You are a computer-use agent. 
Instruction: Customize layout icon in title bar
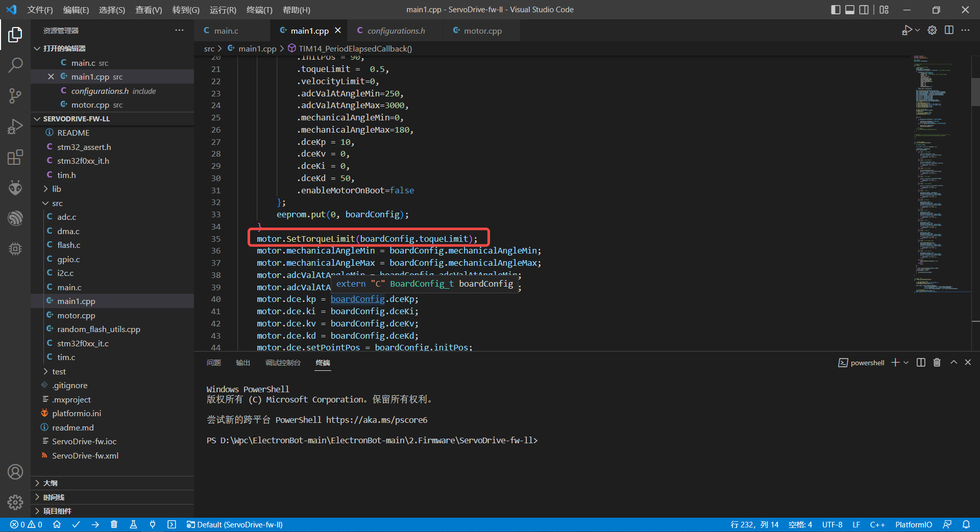884,10
